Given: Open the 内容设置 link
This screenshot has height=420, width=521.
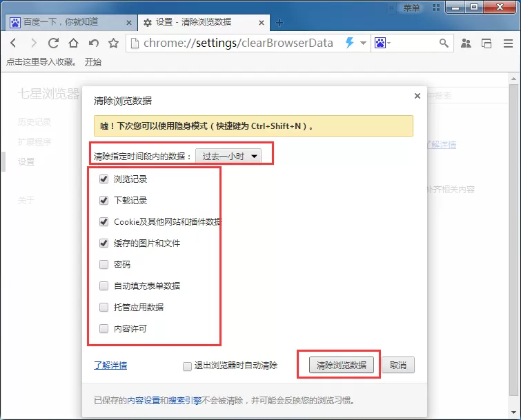Looking at the screenshot, I should tap(144, 401).
